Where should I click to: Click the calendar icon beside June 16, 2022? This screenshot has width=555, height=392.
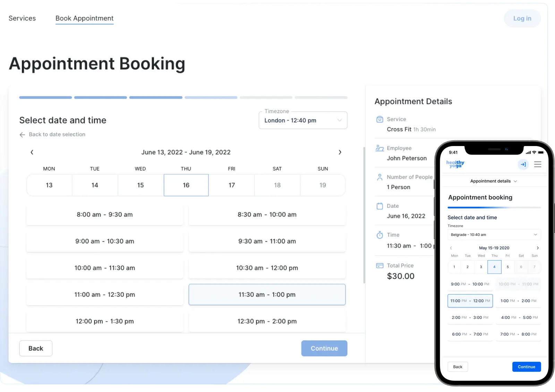[x=380, y=206]
